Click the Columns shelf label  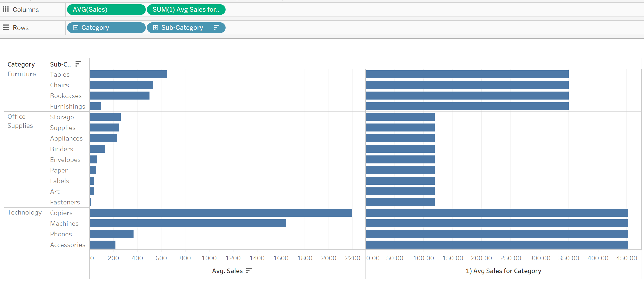tap(26, 10)
